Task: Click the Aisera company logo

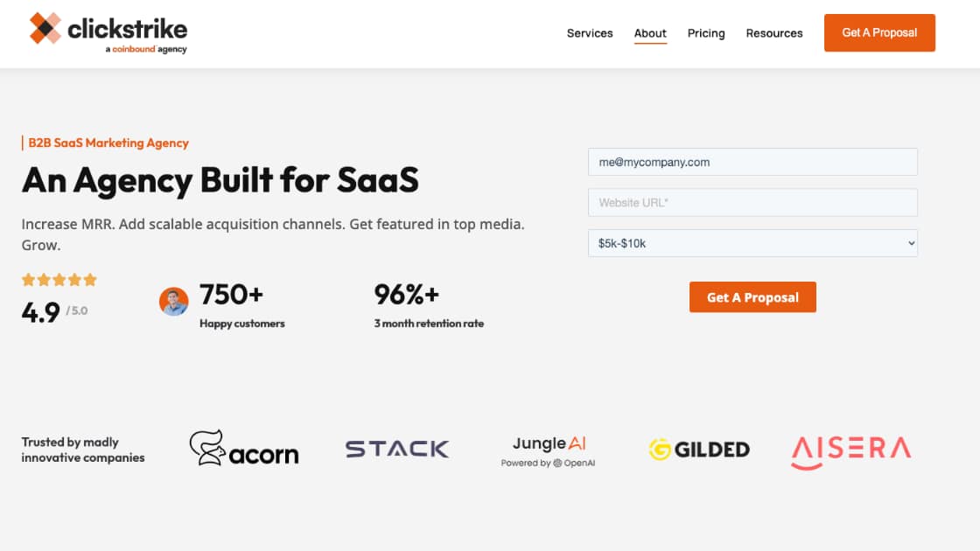Action: pos(850,450)
